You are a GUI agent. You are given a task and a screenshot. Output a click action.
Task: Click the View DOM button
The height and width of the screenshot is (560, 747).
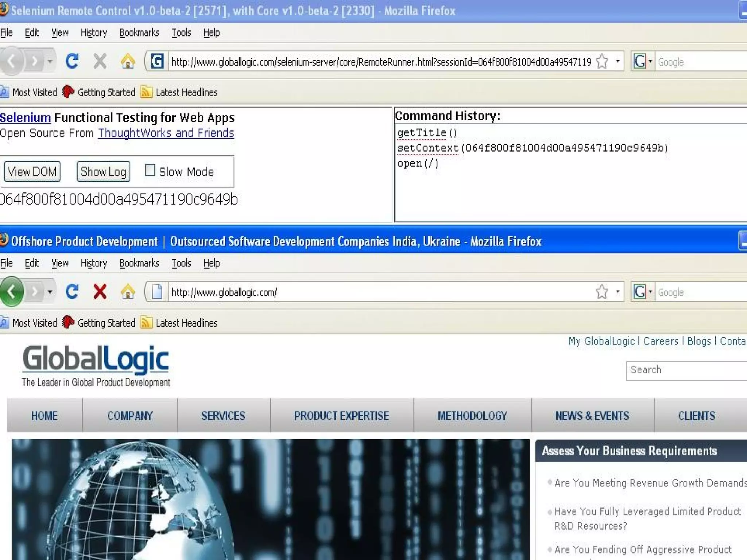32,172
